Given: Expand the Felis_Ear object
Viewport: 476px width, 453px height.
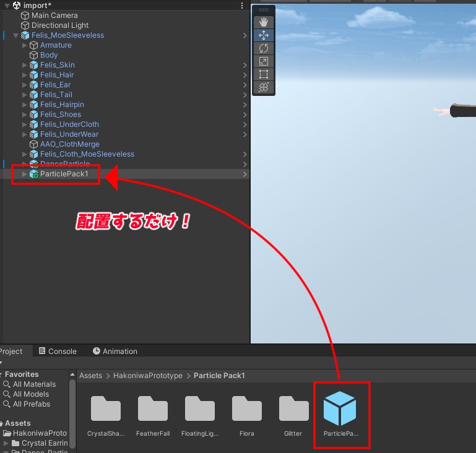Looking at the screenshot, I should click(x=25, y=85).
